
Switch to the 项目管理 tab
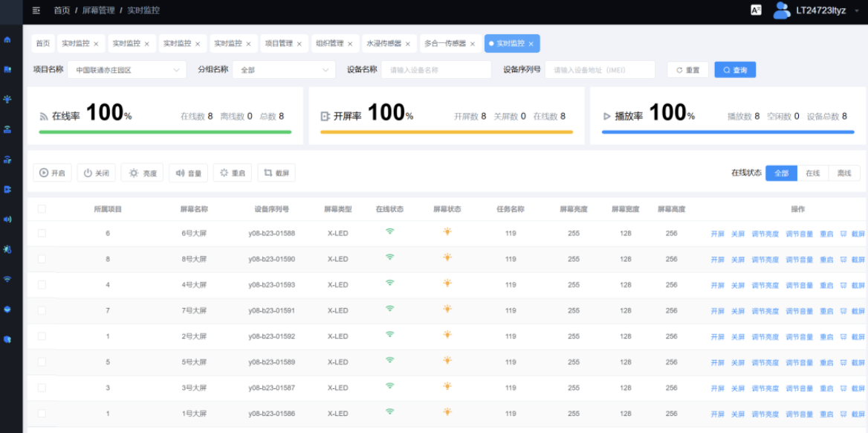point(279,44)
